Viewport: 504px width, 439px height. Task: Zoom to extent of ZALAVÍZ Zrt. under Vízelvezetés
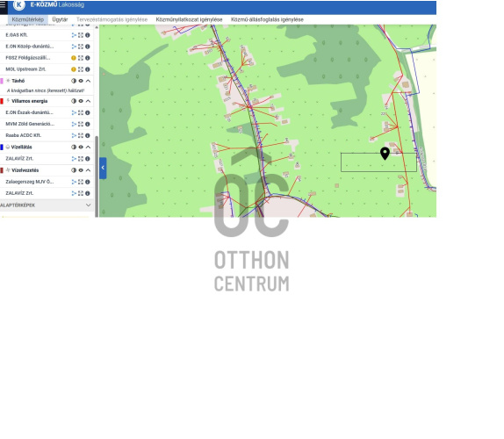tap(81, 193)
